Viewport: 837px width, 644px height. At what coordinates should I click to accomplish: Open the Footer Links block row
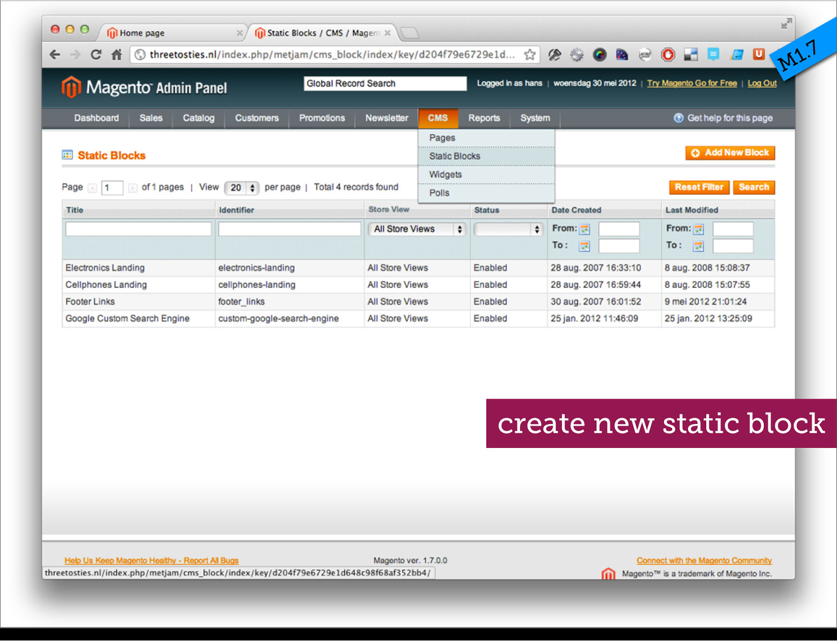[x=418, y=302]
